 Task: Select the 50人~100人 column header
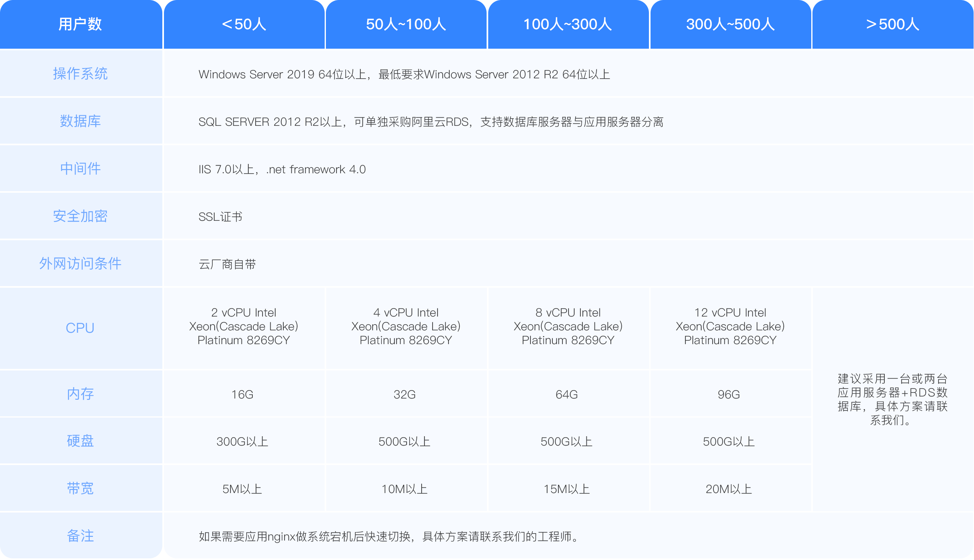(406, 24)
